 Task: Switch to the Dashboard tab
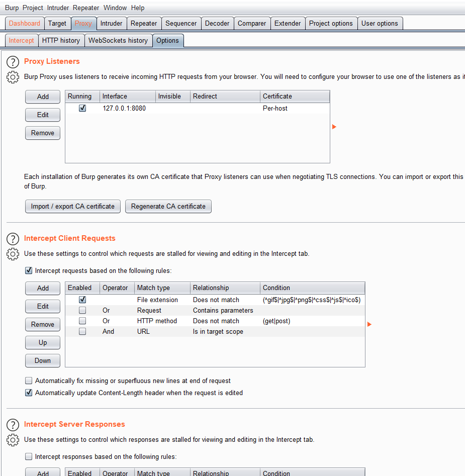point(25,24)
